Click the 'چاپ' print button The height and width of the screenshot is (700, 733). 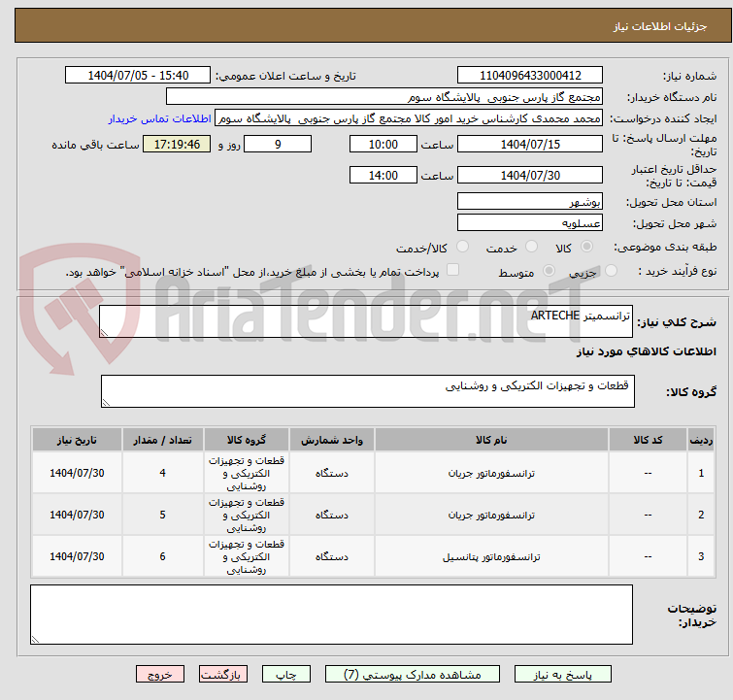coord(286,675)
